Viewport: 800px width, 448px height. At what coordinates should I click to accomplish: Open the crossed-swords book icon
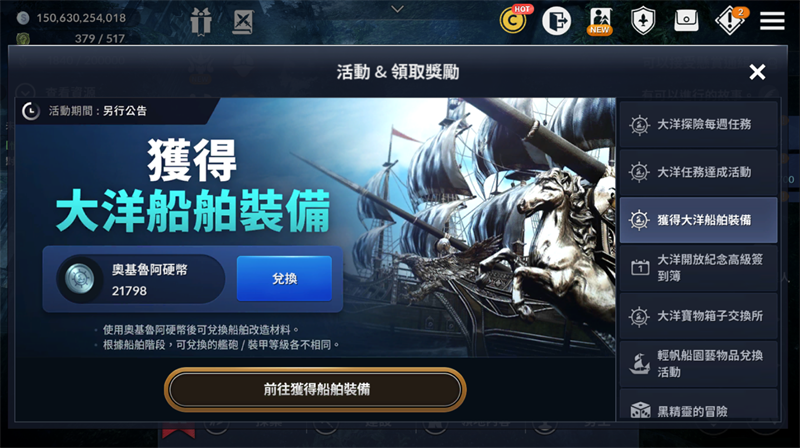click(243, 22)
